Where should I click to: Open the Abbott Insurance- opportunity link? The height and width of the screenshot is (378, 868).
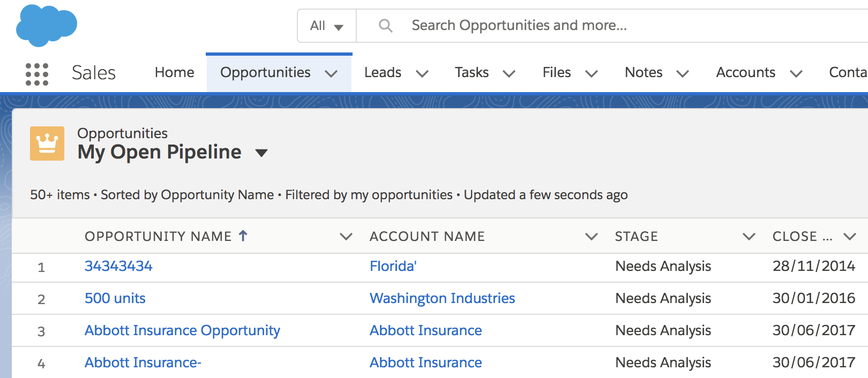143,362
